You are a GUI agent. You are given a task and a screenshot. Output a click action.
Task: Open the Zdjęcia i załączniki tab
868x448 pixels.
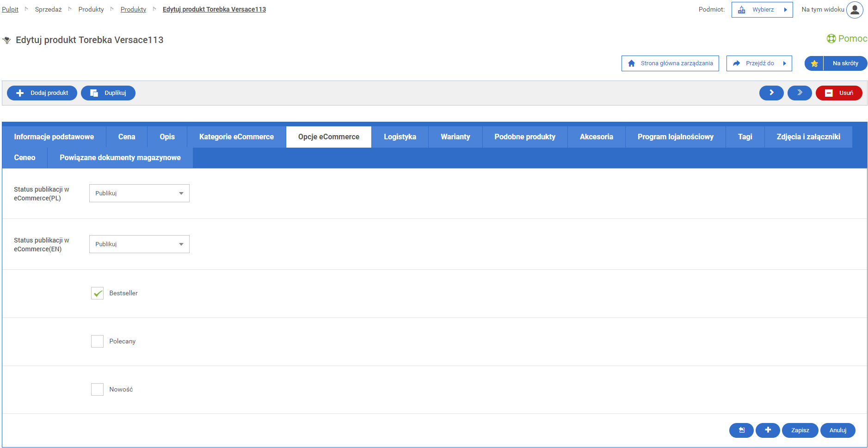[x=808, y=137]
